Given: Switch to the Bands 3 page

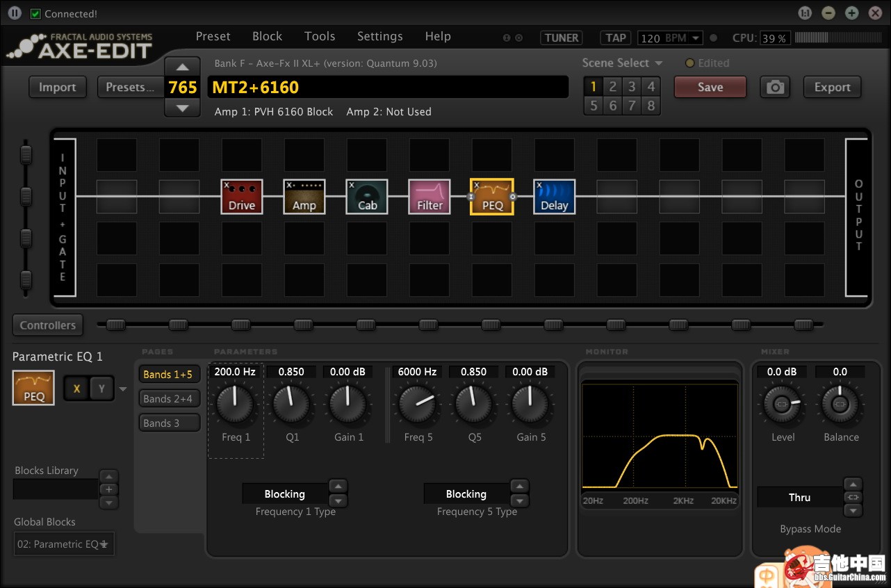Looking at the screenshot, I should coord(169,423).
